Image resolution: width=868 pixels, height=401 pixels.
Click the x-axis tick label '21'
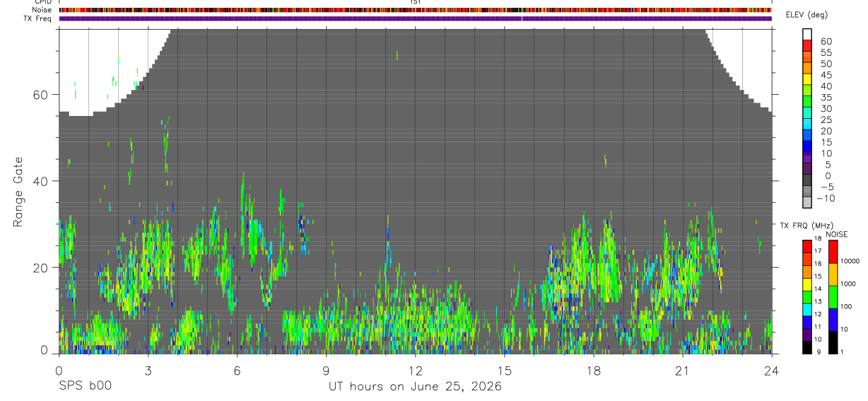682,371
